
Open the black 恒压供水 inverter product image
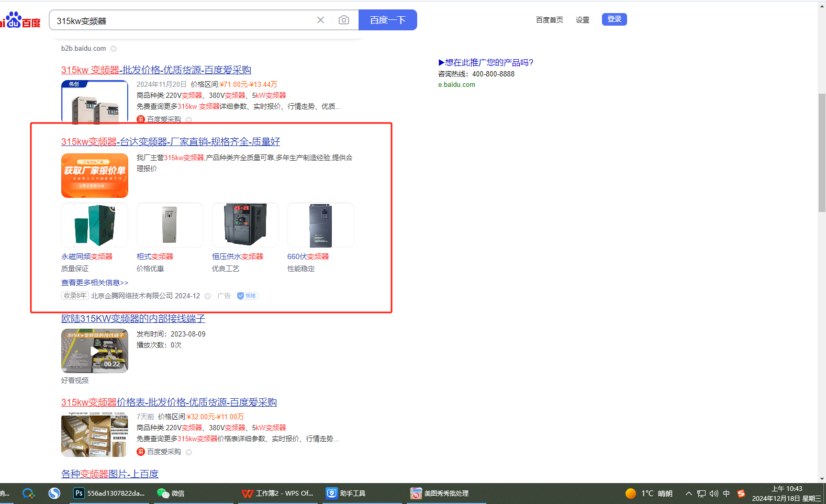(245, 225)
